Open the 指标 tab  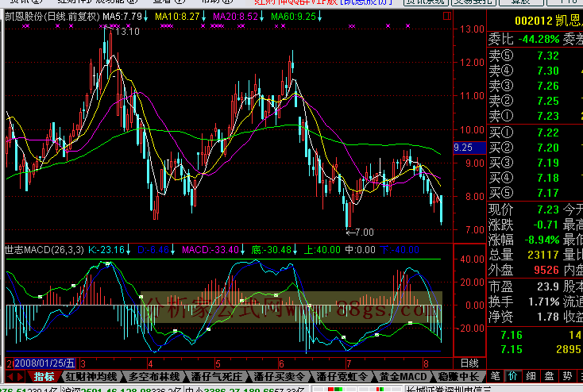point(44,377)
